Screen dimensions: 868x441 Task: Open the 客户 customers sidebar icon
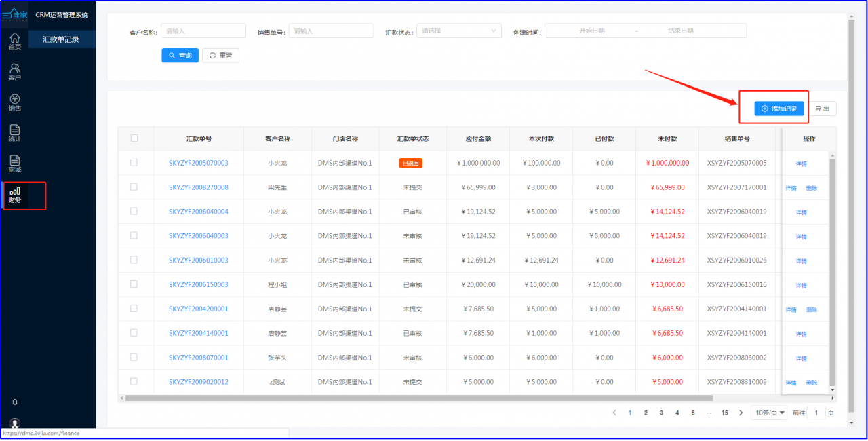(x=14, y=71)
